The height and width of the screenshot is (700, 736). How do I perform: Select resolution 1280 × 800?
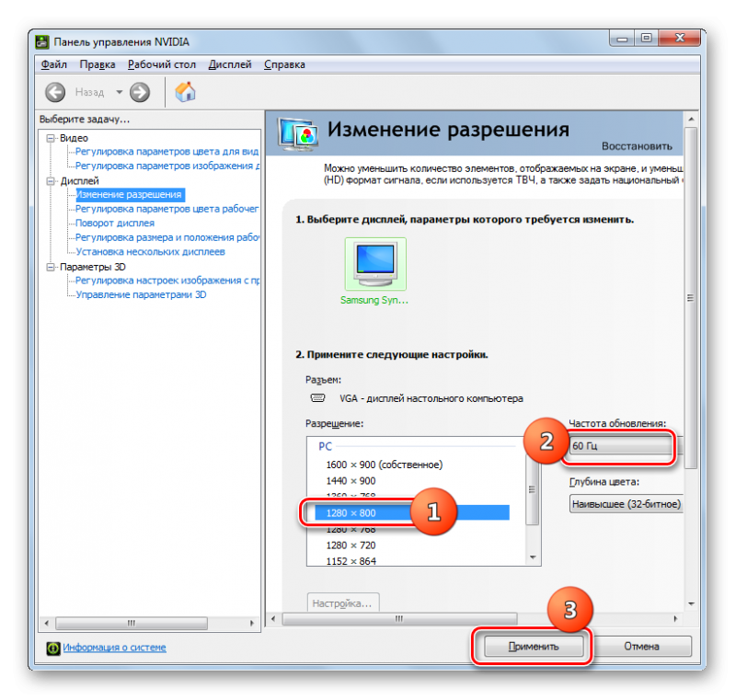tap(411, 512)
